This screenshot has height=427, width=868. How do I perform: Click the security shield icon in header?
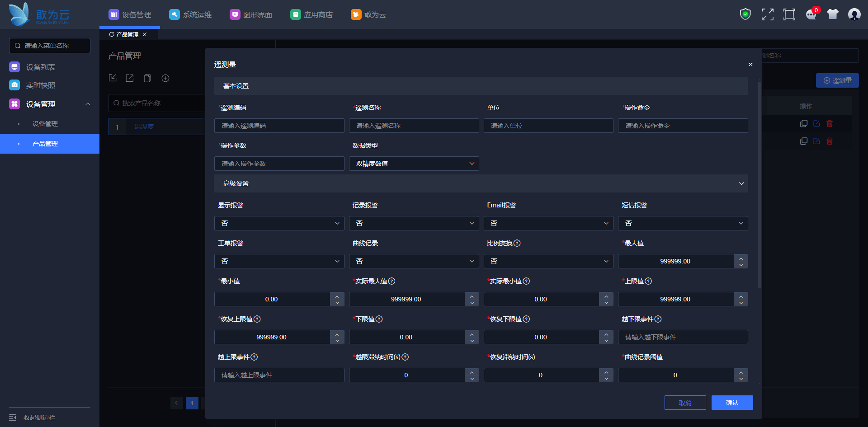coord(745,14)
